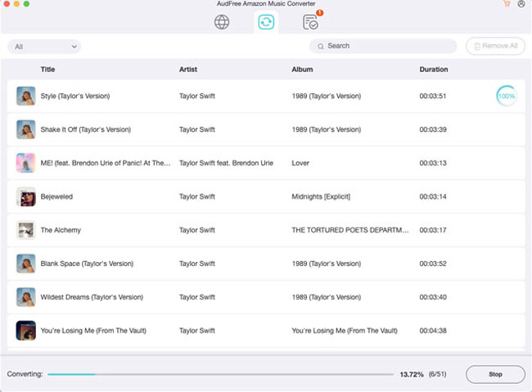
Task: Sort by the Title column header
Action: pyautogui.click(x=47, y=70)
